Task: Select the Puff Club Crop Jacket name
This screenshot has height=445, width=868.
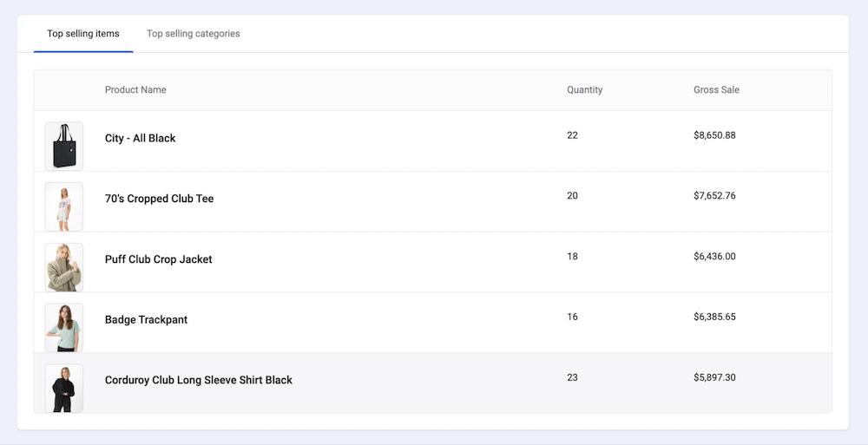Action: coord(158,259)
